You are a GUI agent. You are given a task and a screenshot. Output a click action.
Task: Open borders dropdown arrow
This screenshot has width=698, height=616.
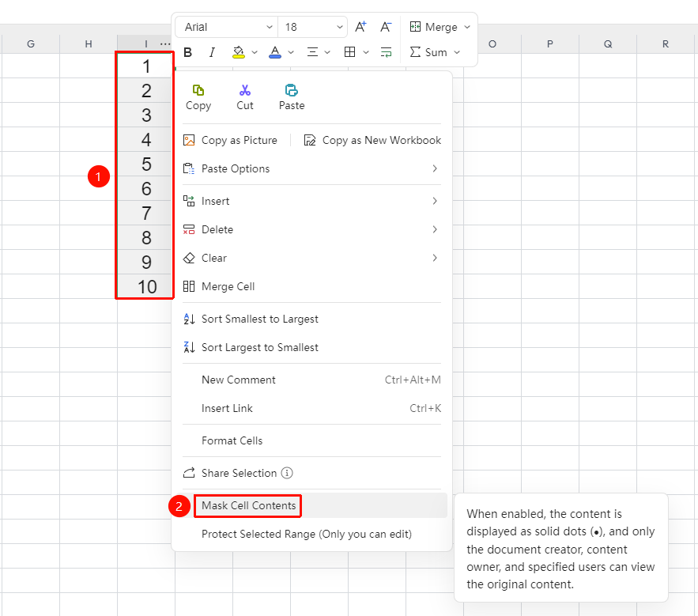pos(366,52)
